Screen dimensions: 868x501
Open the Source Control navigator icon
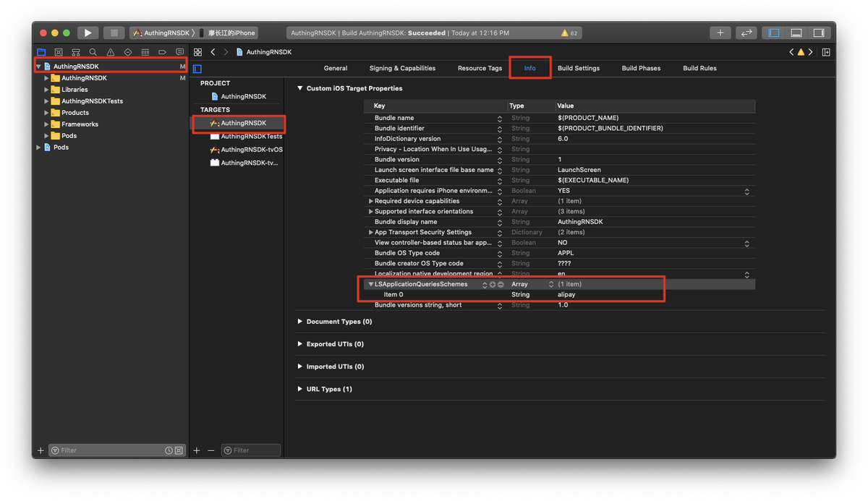(x=59, y=52)
